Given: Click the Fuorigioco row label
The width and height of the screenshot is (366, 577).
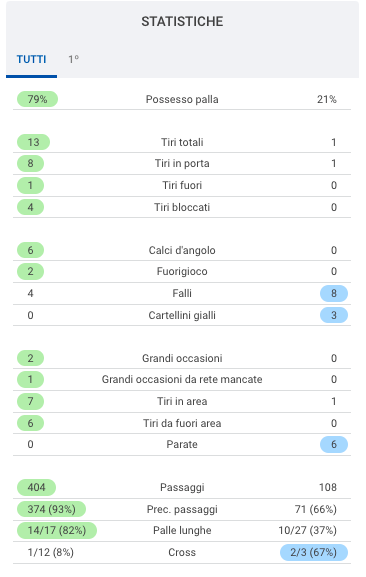Looking at the screenshot, I should tap(182, 272).
